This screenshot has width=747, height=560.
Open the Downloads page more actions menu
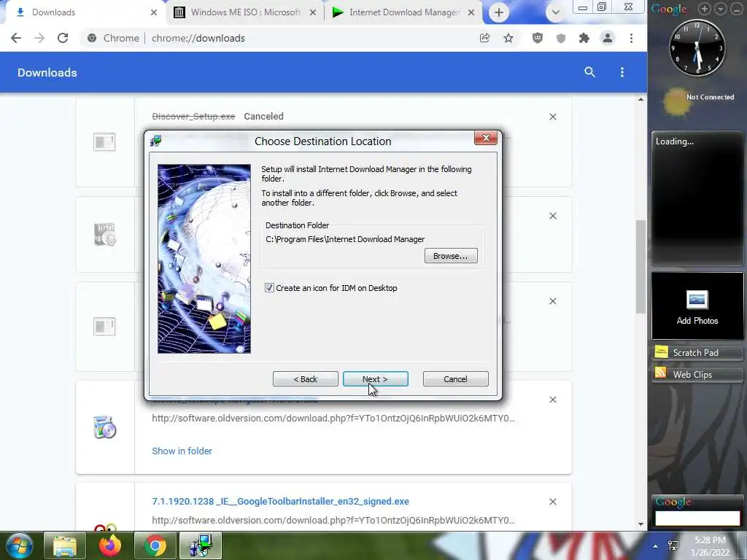click(x=622, y=72)
